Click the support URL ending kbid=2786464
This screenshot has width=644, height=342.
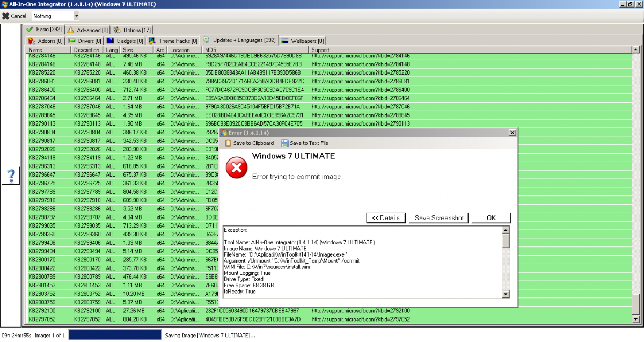(x=361, y=98)
